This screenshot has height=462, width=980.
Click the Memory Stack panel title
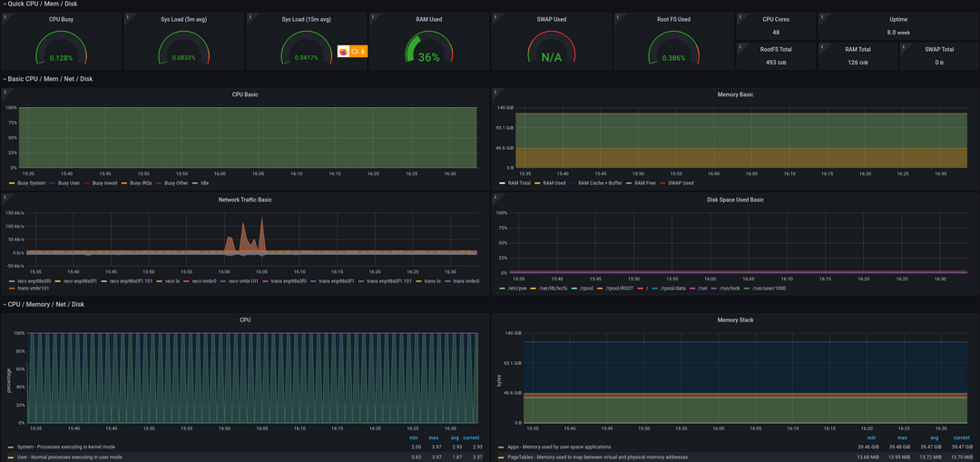point(735,319)
